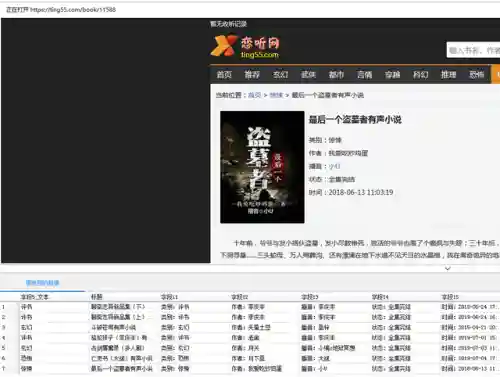Click the row 6 title cell starting 亡灵书
500x377 pixels.
pyautogui.click(x=122, y=358)
